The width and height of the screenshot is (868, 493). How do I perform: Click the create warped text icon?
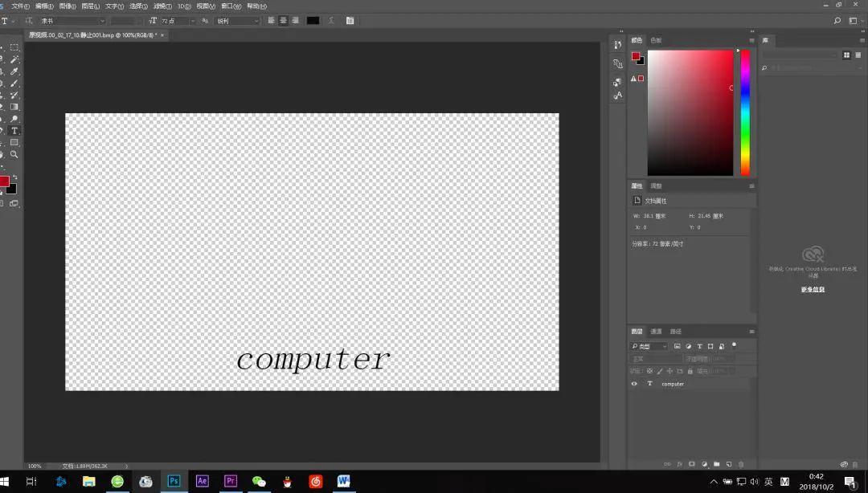point(332,21)
